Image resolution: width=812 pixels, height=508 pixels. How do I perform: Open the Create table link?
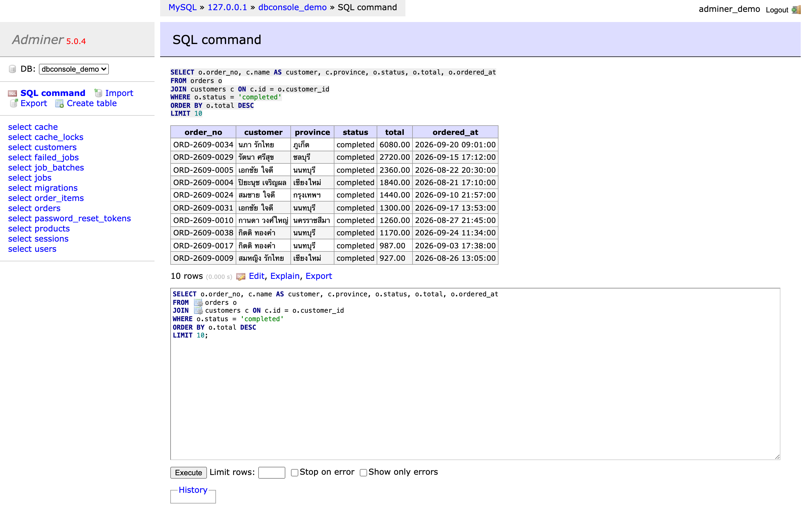tap(92, 103)
